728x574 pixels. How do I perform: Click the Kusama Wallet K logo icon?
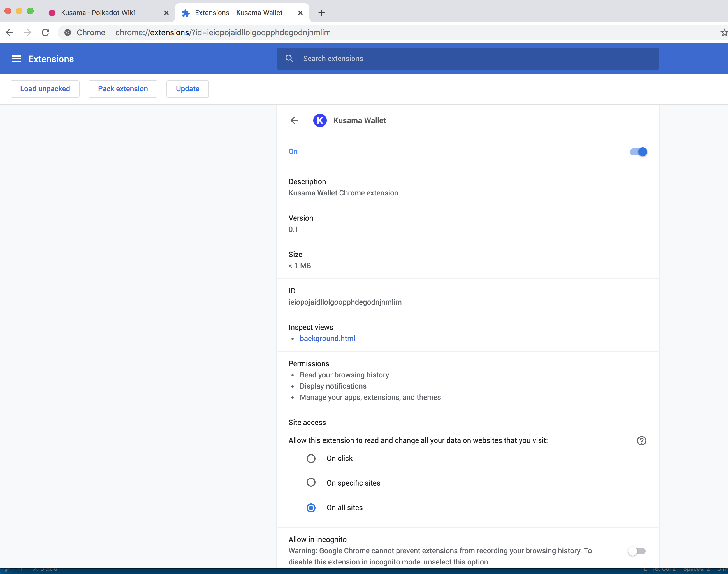[x=320, y=120]
